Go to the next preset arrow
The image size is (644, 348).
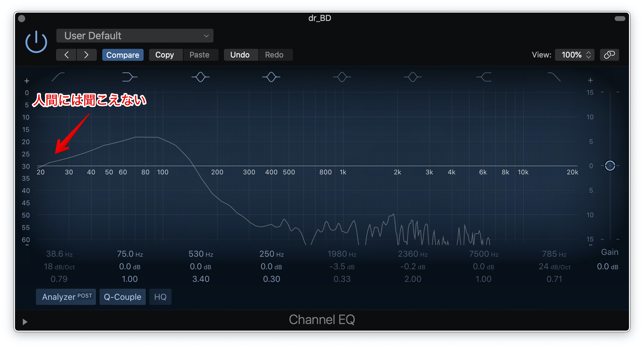86,55
